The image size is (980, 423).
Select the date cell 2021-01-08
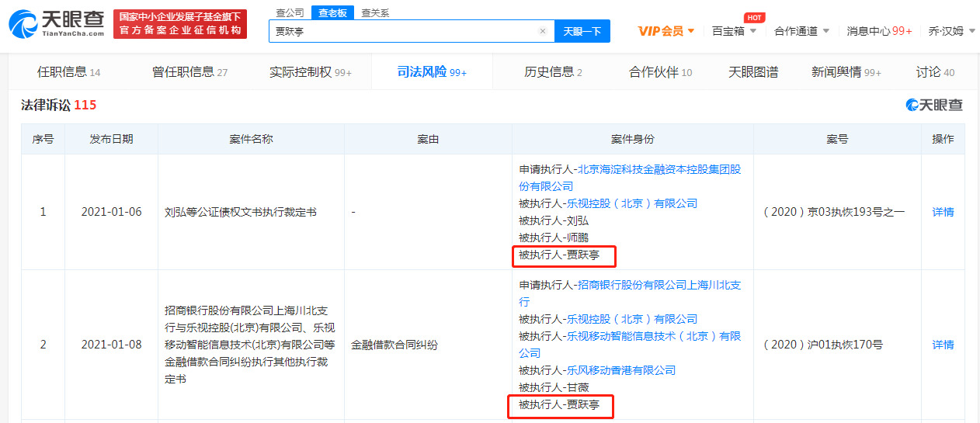(x=111, y=345)
